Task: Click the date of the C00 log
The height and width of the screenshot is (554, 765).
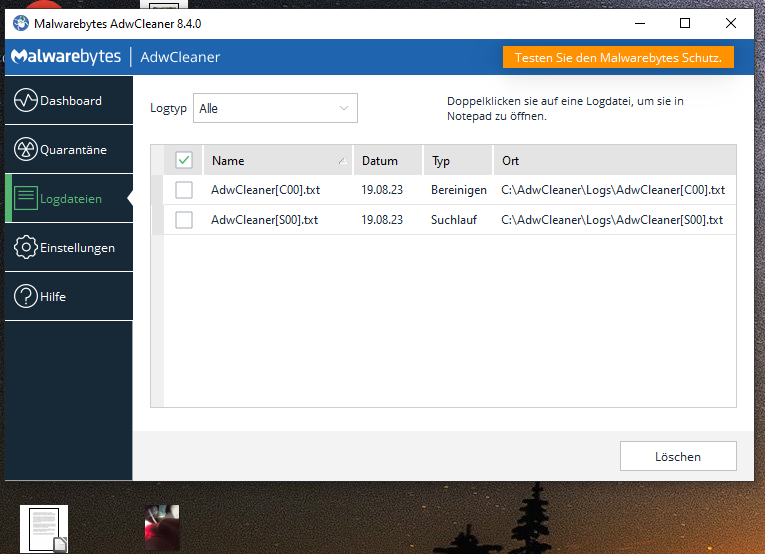Action: pos(382,190)
